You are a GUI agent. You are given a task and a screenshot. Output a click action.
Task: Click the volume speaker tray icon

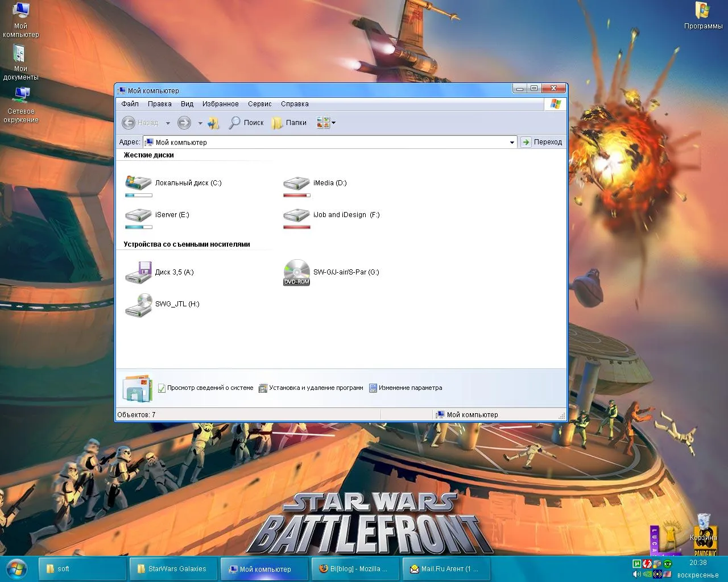click(x=636, y=574)
